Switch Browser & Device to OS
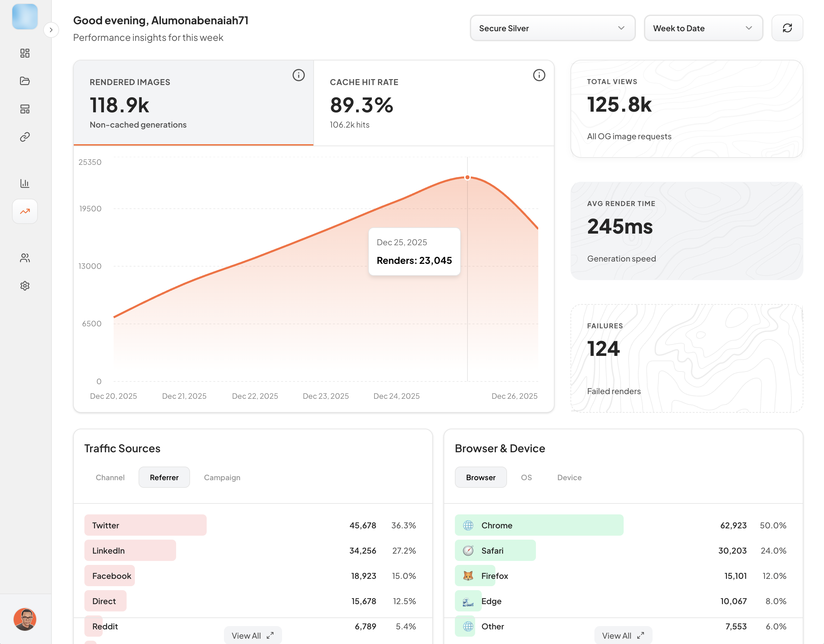824x644 pixels. [526, 477]
